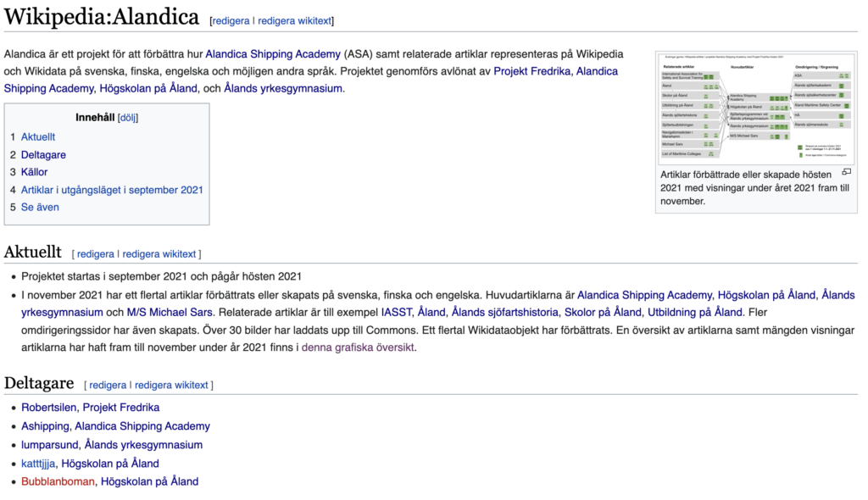
Task: Edit wikitext of the Deltagare section
Action: 171,385
